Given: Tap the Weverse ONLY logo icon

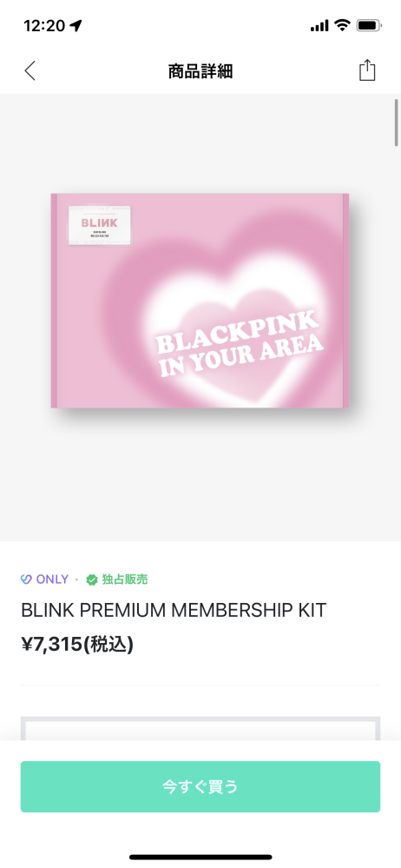Looking at the screenshot, I should click(26, 579).
